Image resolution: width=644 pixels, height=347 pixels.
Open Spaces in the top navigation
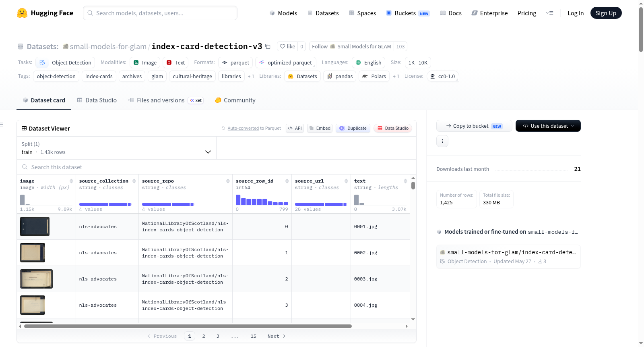click(362, 13)
